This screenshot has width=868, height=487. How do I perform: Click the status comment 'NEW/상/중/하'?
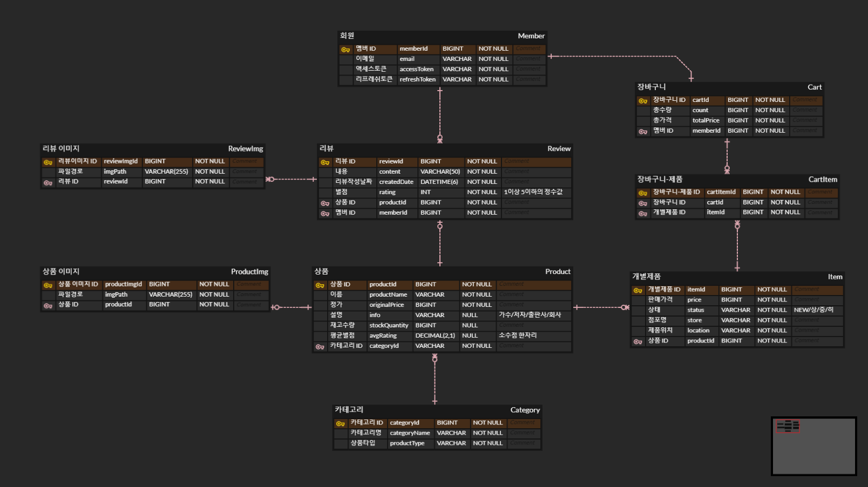[813, 311]
